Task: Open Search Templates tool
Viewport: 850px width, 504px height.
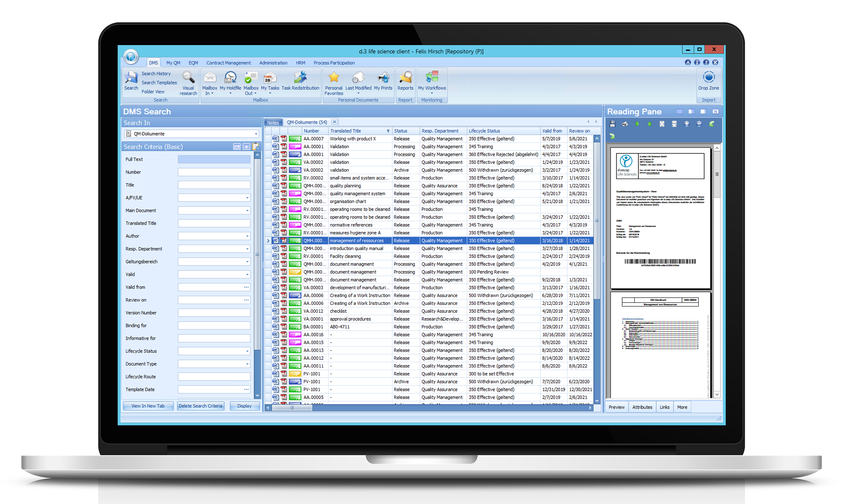Action: (x=157, y=82)
